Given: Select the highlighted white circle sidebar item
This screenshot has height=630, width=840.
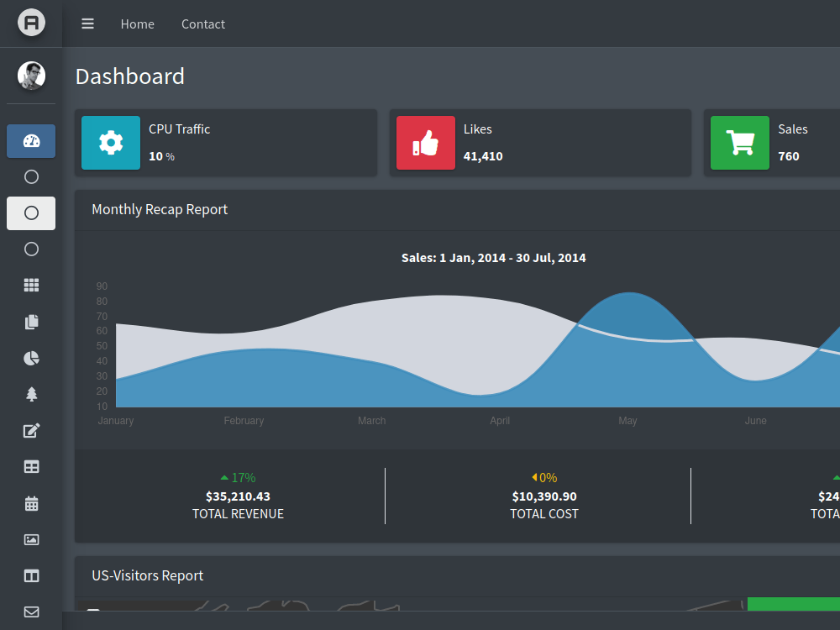Looking at the screenshot, I should point(31,213).
